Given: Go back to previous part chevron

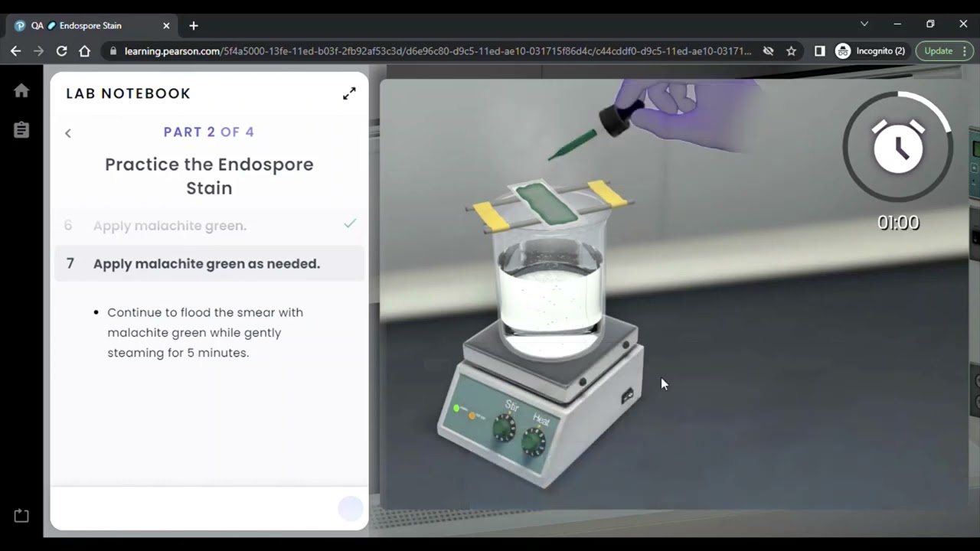Looking at the screenshot, I should (68, 133).
